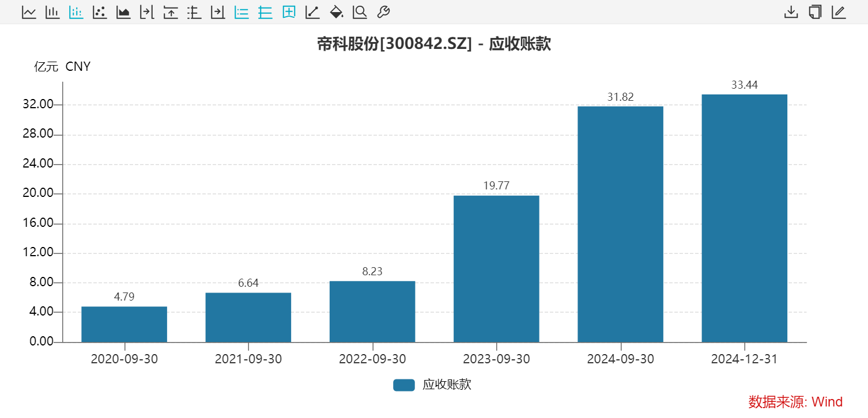The image size is (868, 418).
Task: Switch to solid bar chart type
Action: click(x=52, y=12)
